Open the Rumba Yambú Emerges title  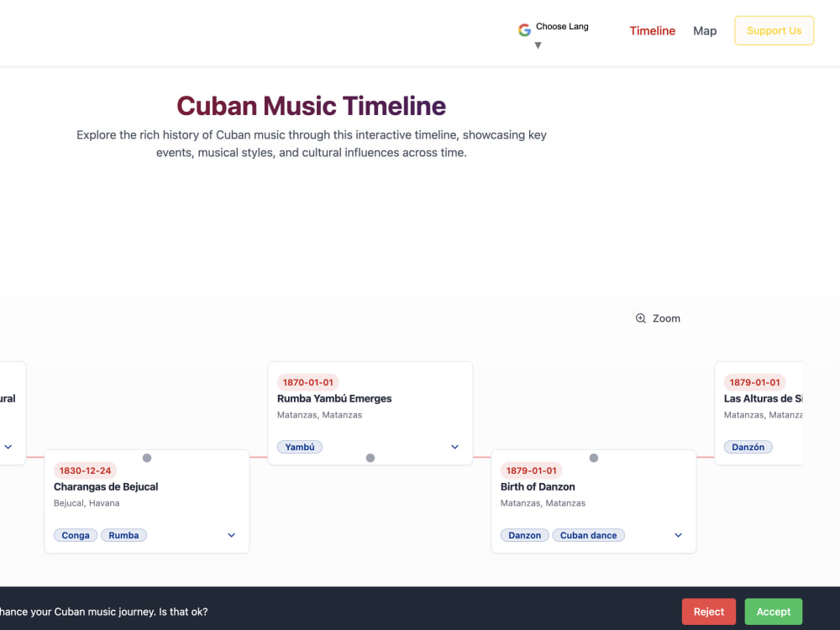coord(334,398)
